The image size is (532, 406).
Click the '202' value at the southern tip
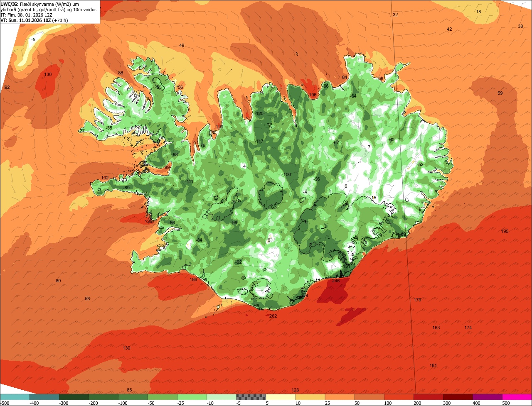(273, 316)
